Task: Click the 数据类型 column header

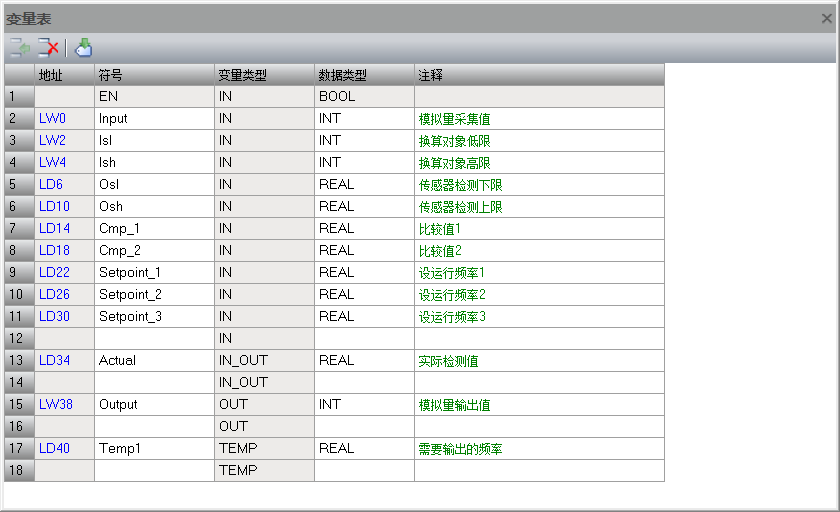Action: coord(364,75)
